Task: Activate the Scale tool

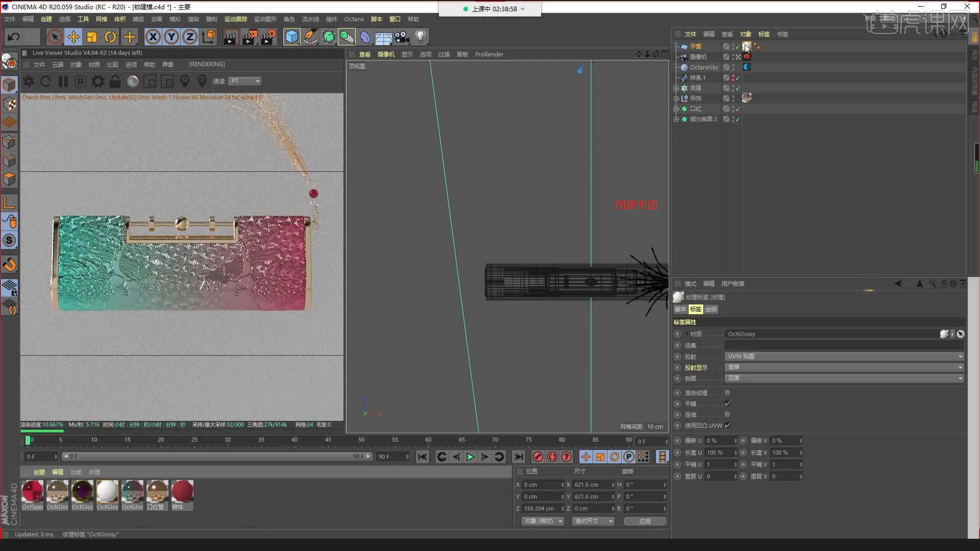Action: (92, 37)
